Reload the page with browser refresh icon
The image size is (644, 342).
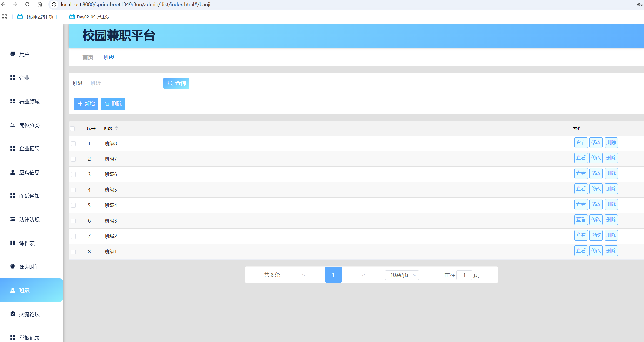point(27,4)
